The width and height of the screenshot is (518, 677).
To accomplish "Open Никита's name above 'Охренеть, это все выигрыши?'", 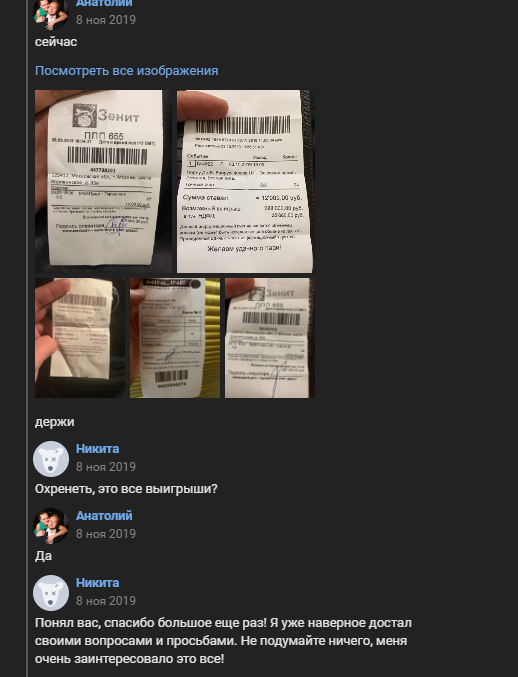I will tap(98, 449).
